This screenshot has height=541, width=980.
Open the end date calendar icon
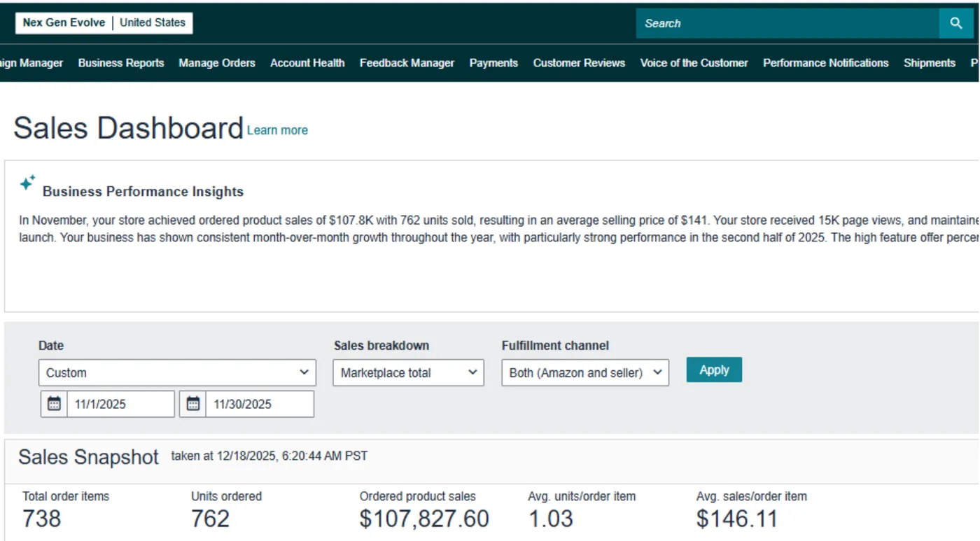(x=192, y=404)
